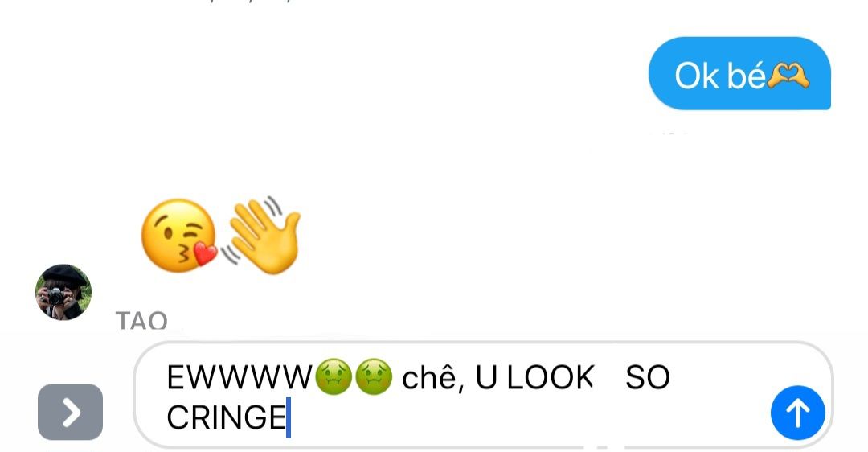Tap the TAO sender name label
Image resolution: width=868 pixels, height=452 pixels.
click(141, 320)
